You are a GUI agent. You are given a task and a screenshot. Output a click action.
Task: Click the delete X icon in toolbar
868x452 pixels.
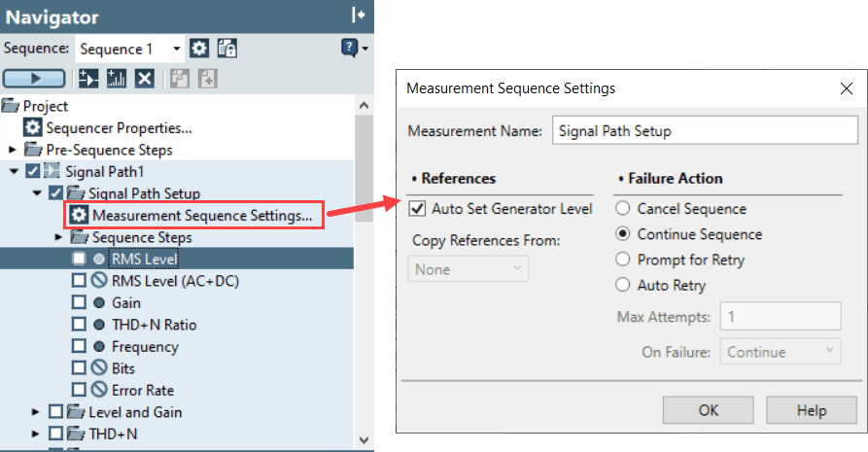click(144, 79)
